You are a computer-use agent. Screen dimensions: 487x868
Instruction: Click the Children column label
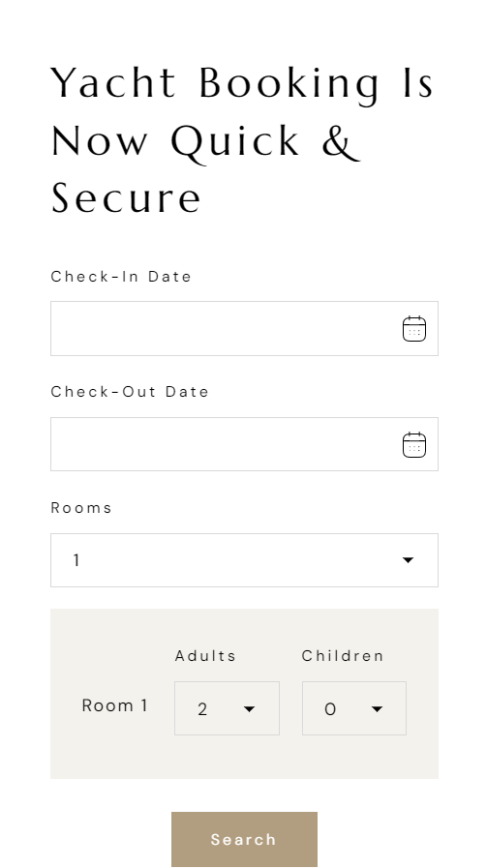[x=343, y=656]
